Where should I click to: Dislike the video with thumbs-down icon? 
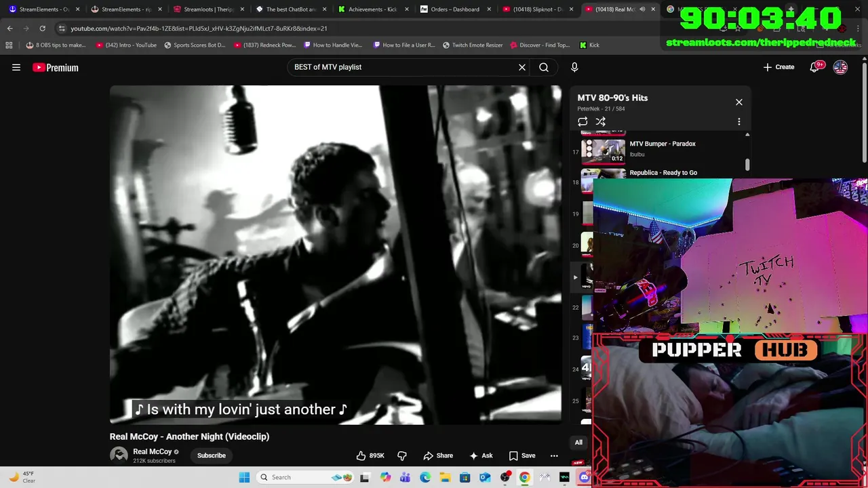[x=402, y=455]
